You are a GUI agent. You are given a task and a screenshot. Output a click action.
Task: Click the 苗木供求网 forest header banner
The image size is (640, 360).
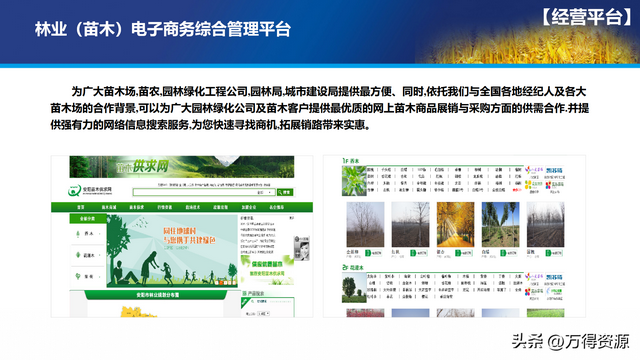(182, 167)
